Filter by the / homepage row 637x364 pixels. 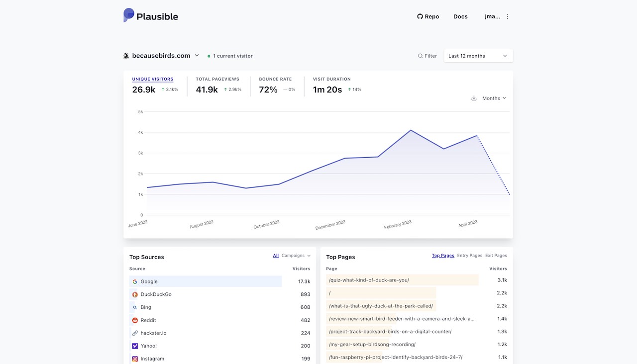417,293
